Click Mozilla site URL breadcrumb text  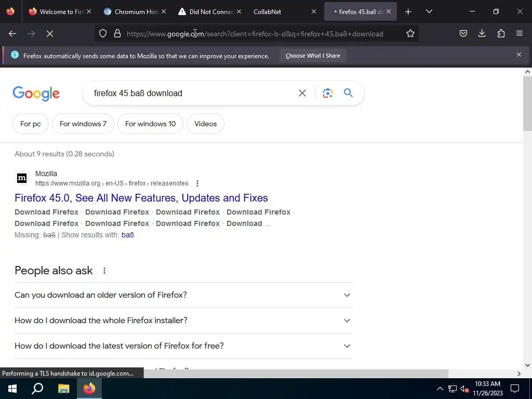pyautogui.click(x=112, y=183)
